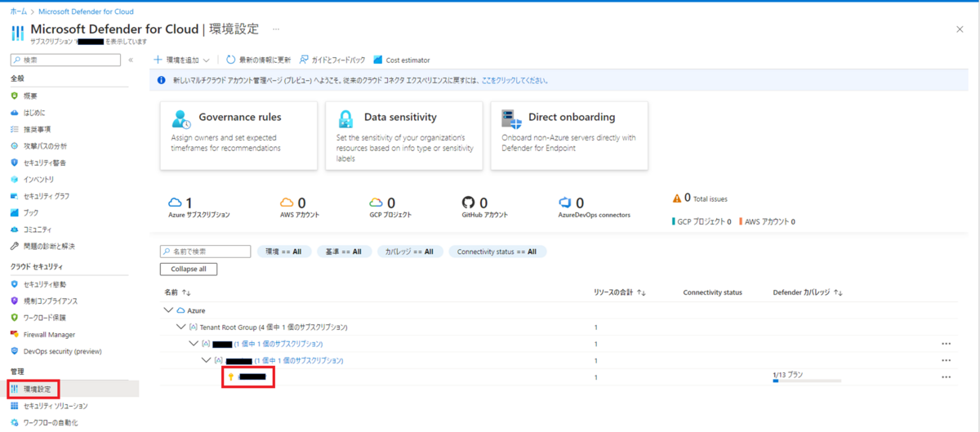Open セキュリティ グラフ icon
Image resolution: width=980 pixels, height=432 pixels.
pyautogui.click(x=15, y=196)
